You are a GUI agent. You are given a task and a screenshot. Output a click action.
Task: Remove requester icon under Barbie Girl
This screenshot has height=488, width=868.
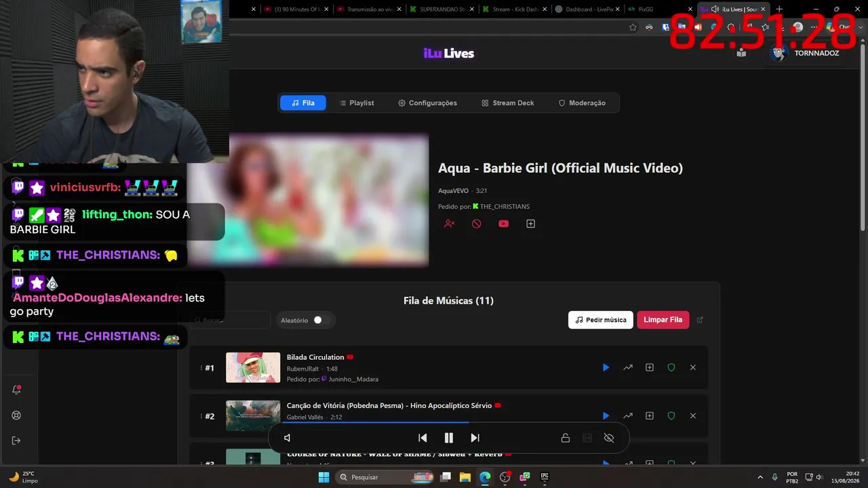click(x=449, y=224)
